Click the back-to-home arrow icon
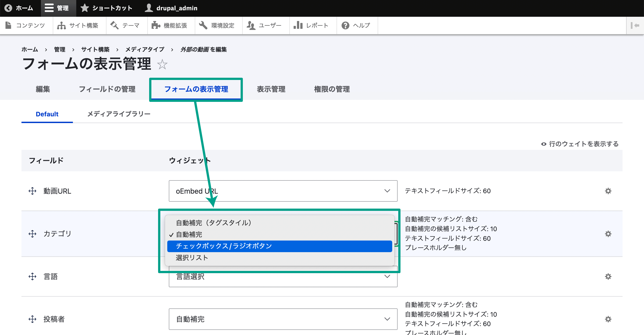The width and height of the screenshot is (644, 335). [8, 8]
